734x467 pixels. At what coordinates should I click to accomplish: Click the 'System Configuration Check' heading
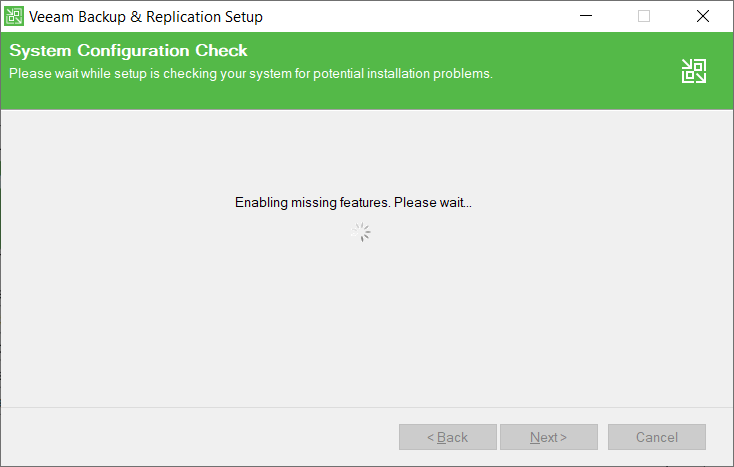tap(128, 51)
